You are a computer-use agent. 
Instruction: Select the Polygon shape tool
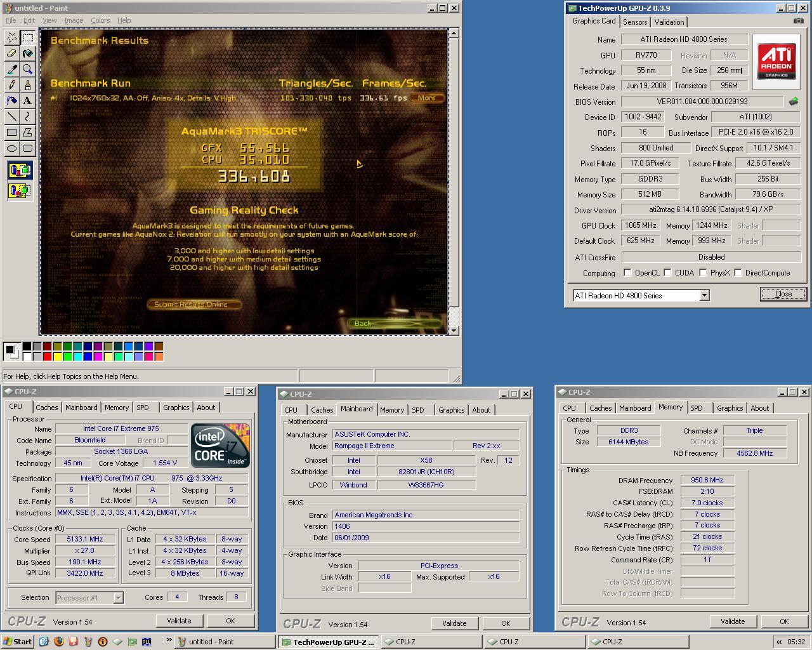click(x=27, y=133)
